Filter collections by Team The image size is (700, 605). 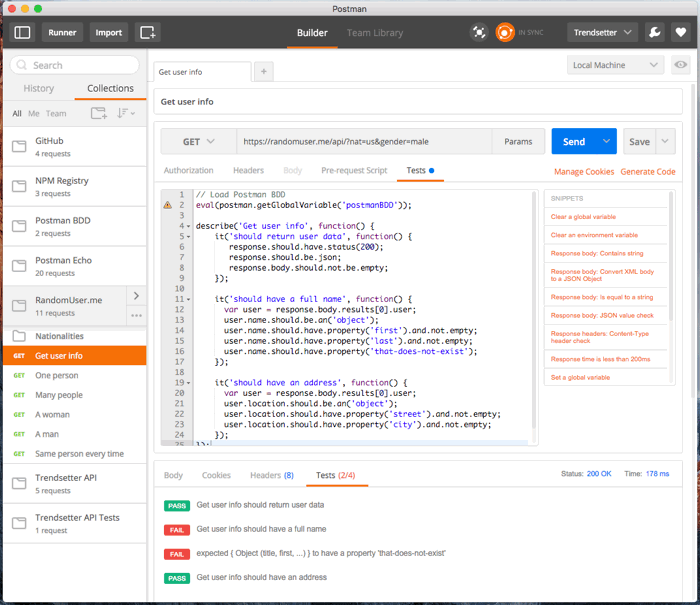56,113
